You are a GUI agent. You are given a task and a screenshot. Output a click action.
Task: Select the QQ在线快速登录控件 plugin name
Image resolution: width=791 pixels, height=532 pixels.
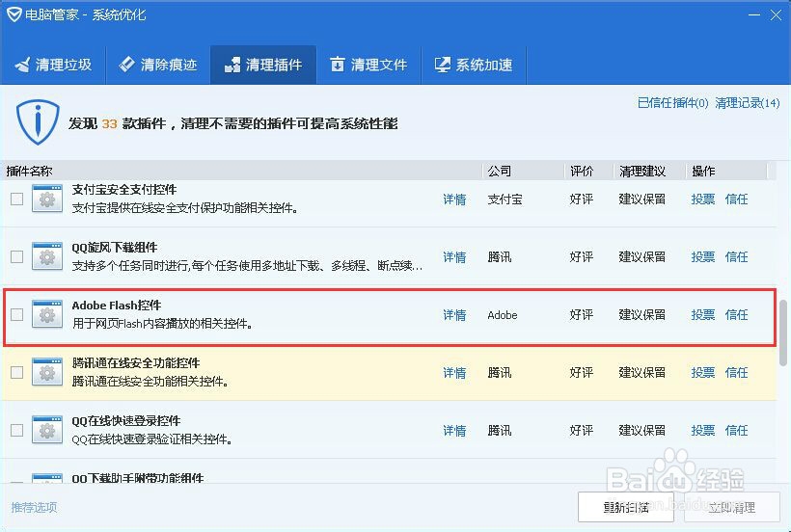pyautogui.click(x=126, y=420)
